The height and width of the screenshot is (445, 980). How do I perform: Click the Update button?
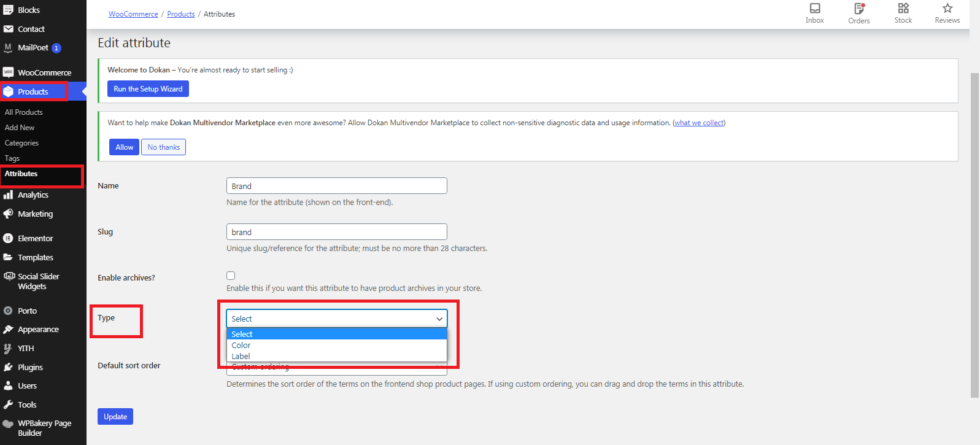[x=115, y=417]
